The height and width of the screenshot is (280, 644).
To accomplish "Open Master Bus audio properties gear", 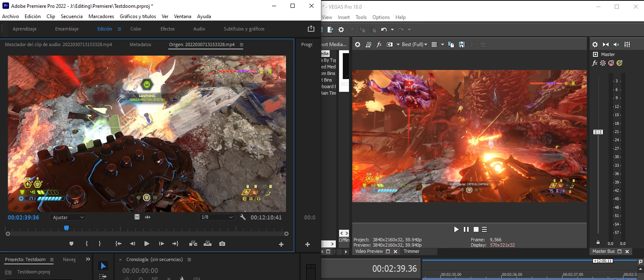I will (595, 44).
